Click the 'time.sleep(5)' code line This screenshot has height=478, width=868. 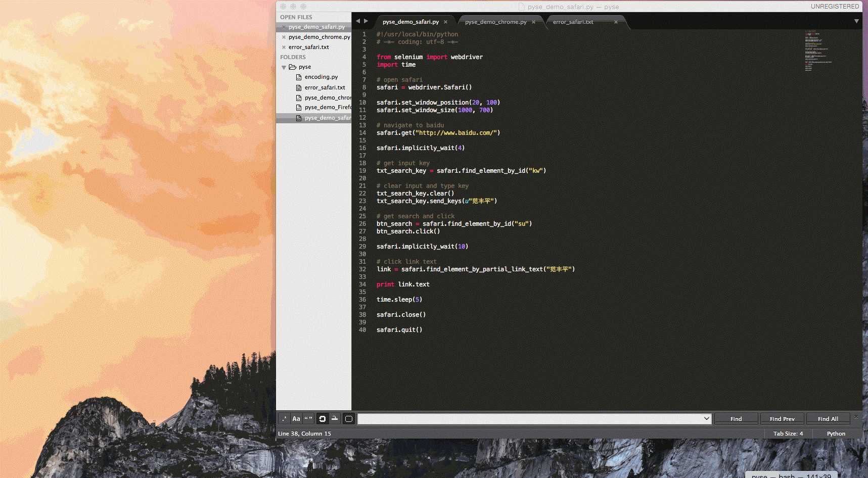click(x=399, y=300)
